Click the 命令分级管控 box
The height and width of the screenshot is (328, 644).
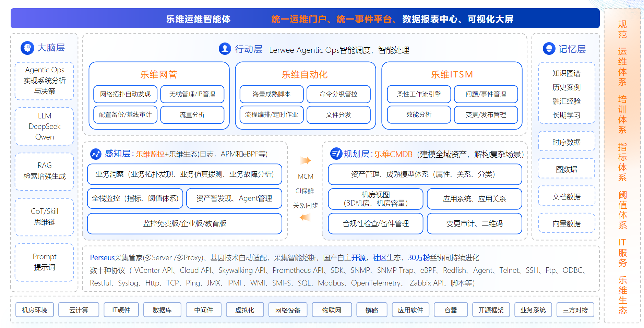(338, 94)
